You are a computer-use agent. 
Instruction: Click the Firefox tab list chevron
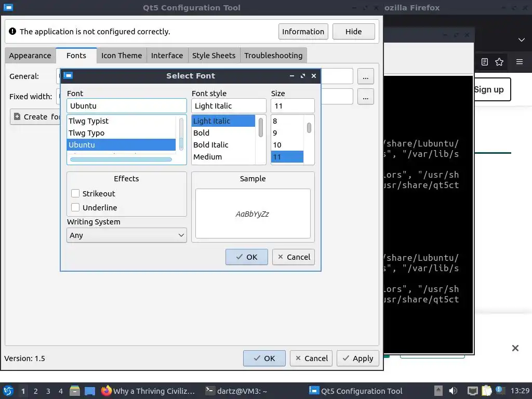coord(522,39)
